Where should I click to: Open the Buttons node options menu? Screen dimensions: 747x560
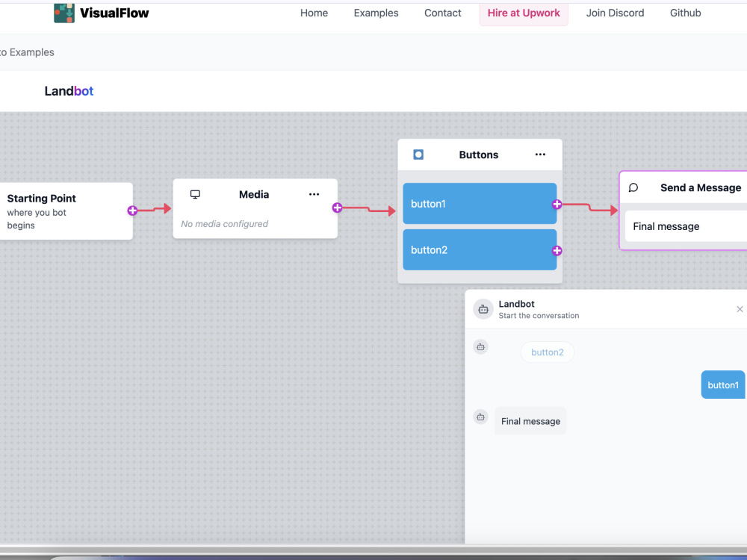click(540, 155)
